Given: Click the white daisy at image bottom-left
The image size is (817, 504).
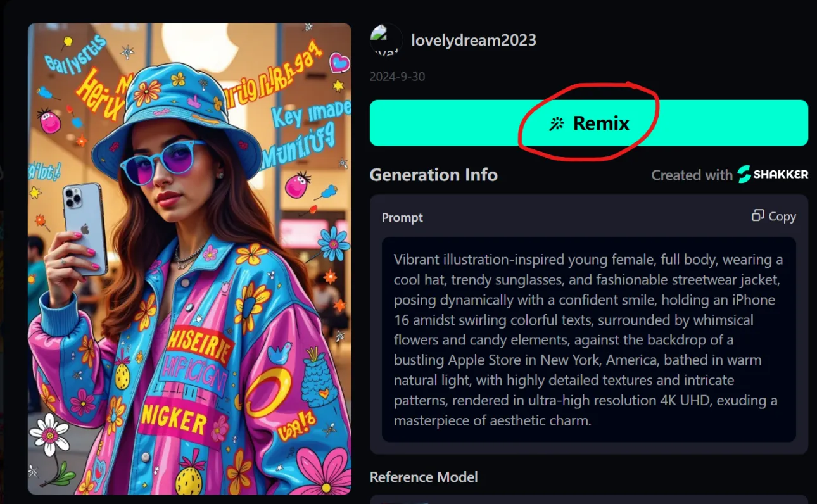Looking at the screenshot, I should tap(49, 434).
